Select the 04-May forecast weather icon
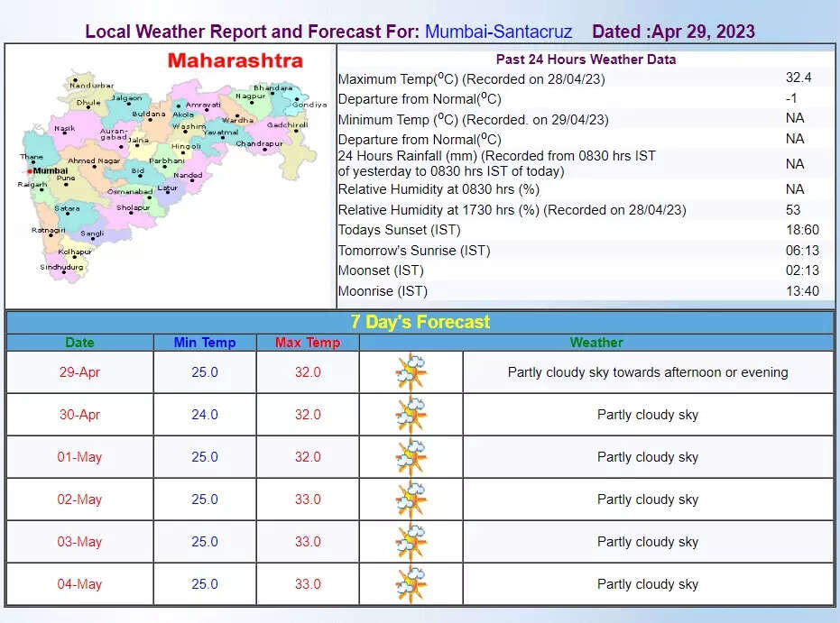The height and width of the screenshot is (623, 840). click(x=411, y=583)
